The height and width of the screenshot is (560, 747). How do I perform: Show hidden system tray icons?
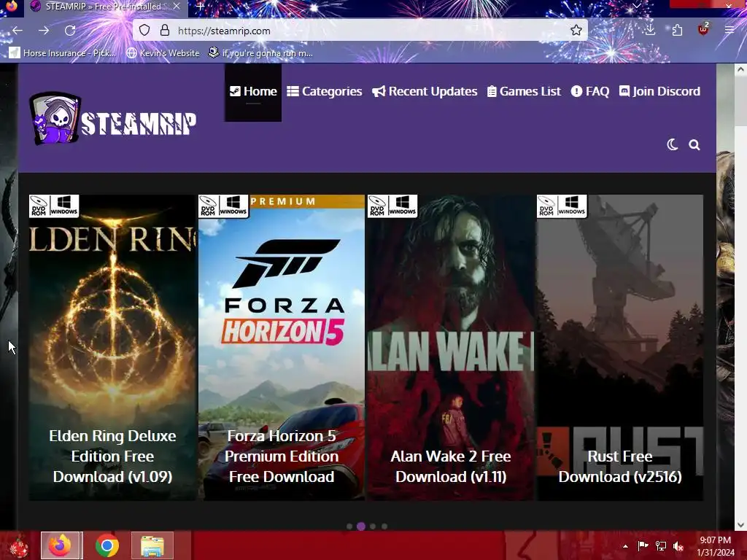625,546
